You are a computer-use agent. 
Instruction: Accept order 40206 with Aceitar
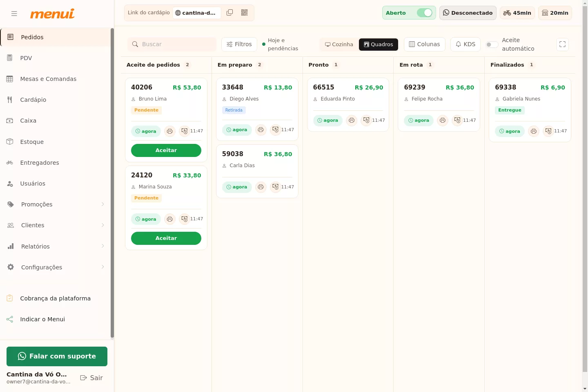(166, 150)
